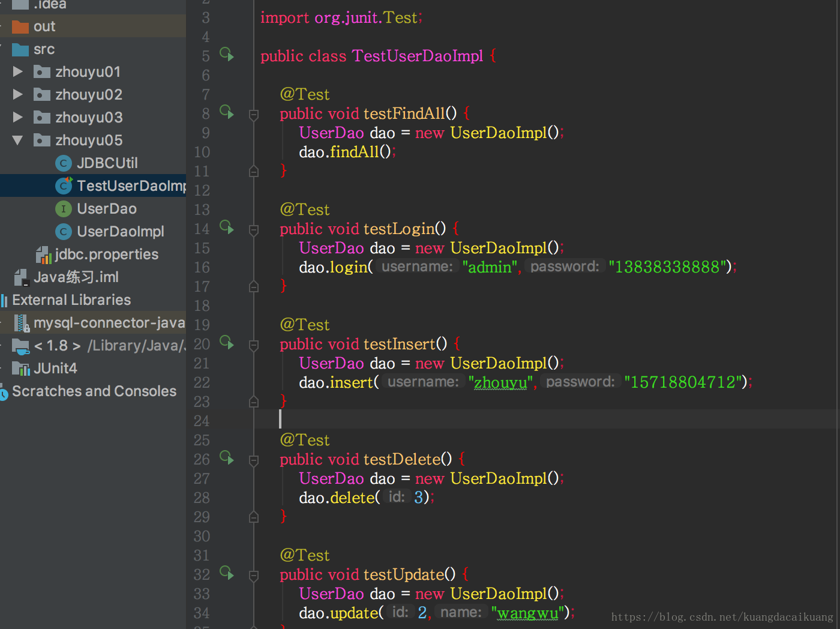Select UserDao in the project tree
The width and height of the screenshot is (840, 629).
[x=107, y=209]
